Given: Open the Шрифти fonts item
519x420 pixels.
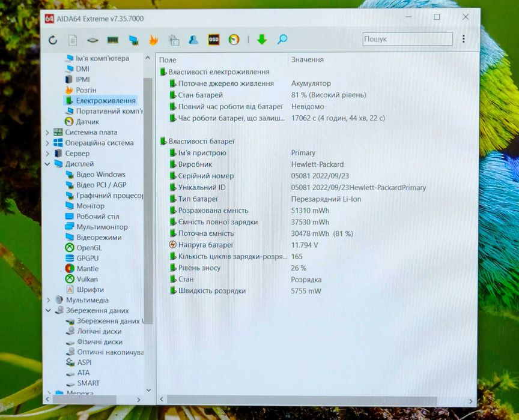Looking at the screenshot, I should click(85, 290).
